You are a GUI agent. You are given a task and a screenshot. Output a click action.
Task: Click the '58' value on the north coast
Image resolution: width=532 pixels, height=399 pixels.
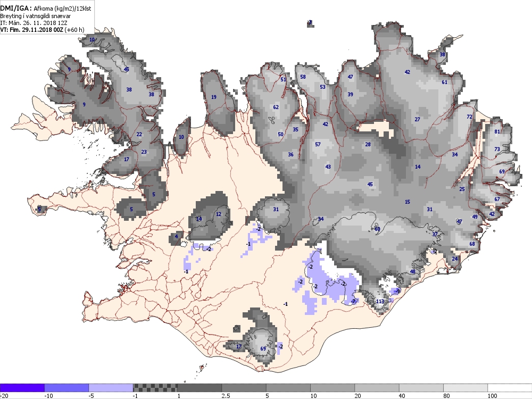[x=303, y=77]
